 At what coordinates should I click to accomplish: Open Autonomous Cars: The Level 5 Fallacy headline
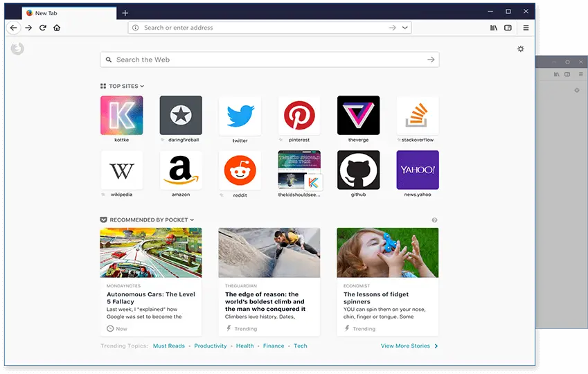coord(151,298)
